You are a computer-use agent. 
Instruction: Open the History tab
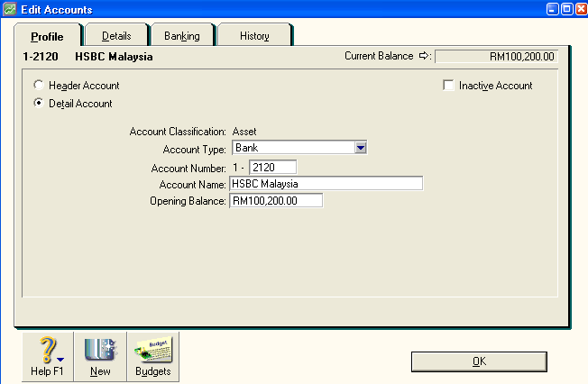click(x=254, y=36)
